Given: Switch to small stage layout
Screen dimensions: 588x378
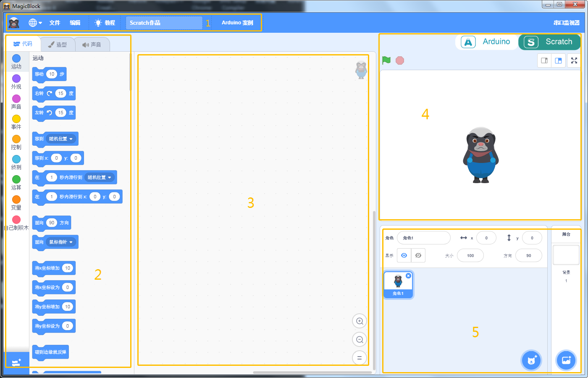Looking at the screenshot, I should click(x=544, y=60).
